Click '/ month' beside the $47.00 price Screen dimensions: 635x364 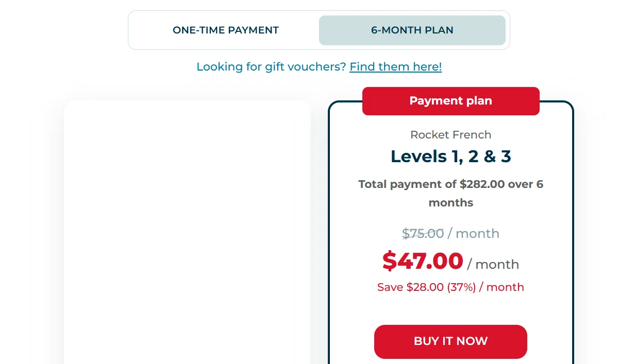493,265
